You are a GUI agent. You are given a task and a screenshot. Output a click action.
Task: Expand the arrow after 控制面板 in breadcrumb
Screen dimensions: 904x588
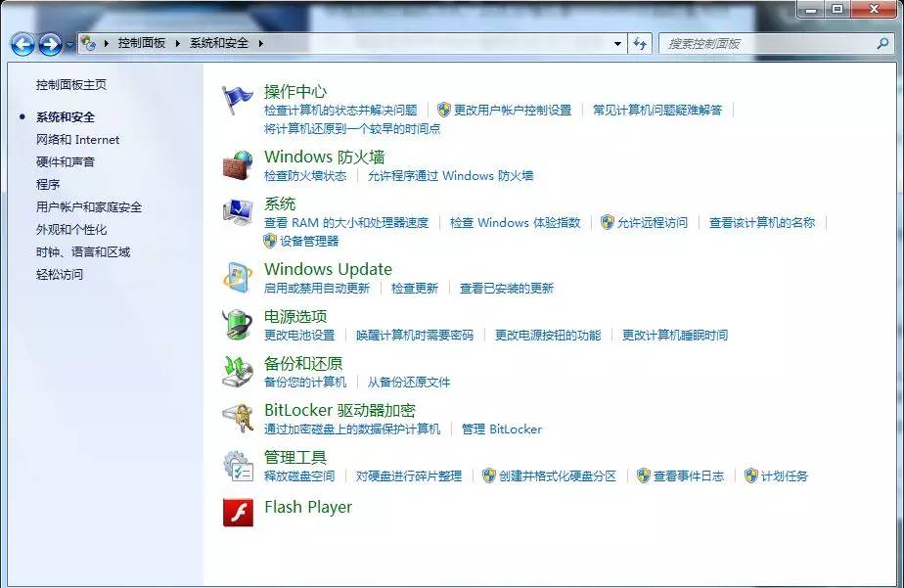pos(178,43)
